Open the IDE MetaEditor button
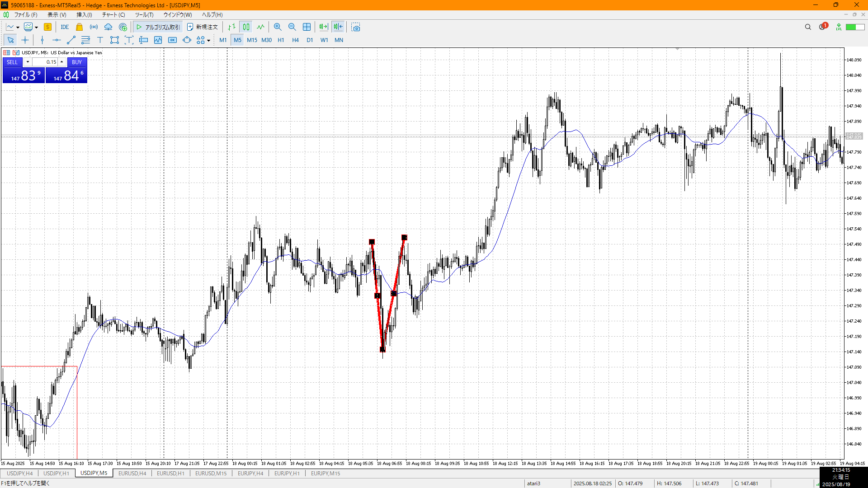 click(x=65, y=27)
